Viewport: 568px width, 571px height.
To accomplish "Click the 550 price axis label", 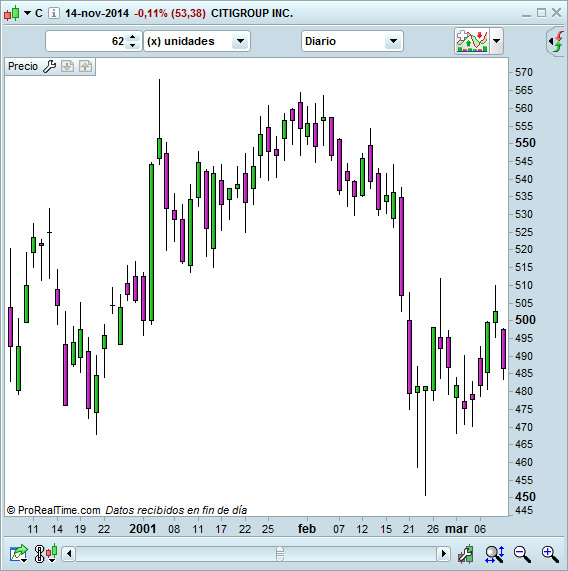I will (525, 143).
